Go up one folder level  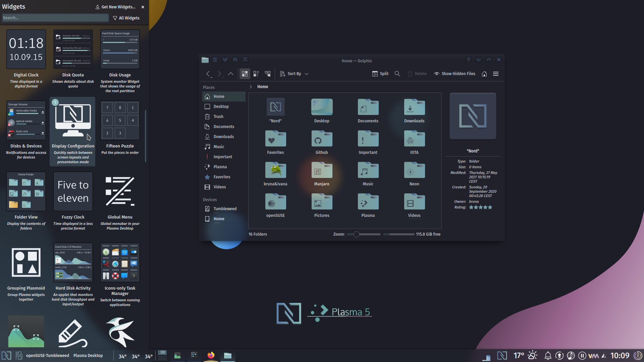tap(231, 74)
